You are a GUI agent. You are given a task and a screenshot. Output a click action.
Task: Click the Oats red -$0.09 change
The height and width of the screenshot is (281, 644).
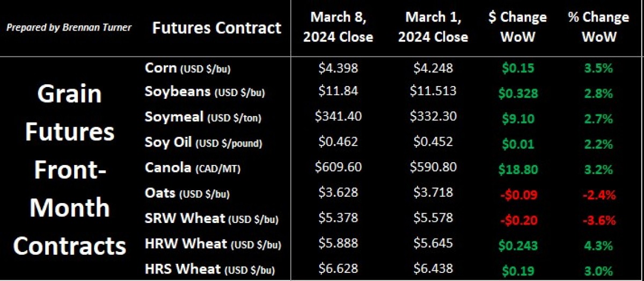pos(518,194)
